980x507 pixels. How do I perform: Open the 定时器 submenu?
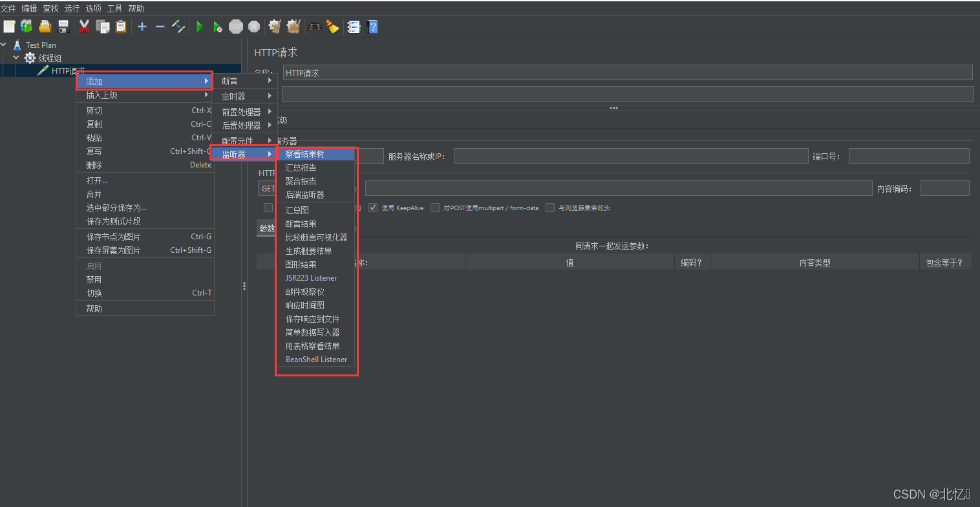click(x=245, y=96)
